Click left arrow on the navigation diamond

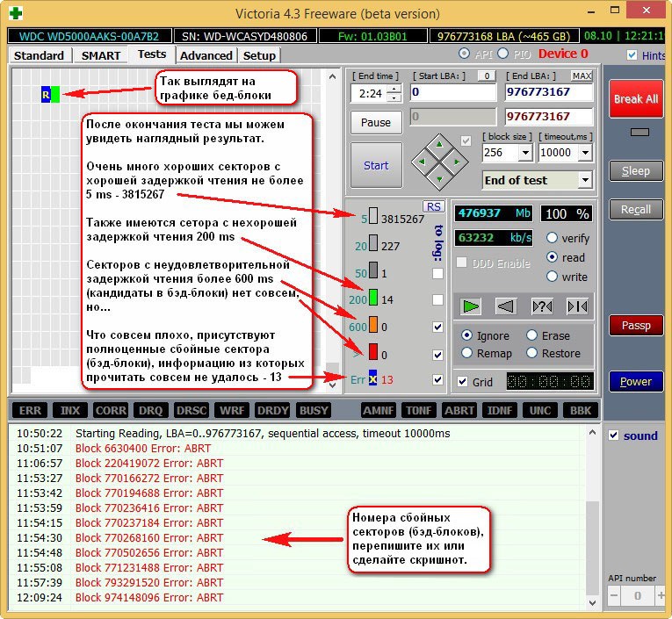click(x=422, y=162)
